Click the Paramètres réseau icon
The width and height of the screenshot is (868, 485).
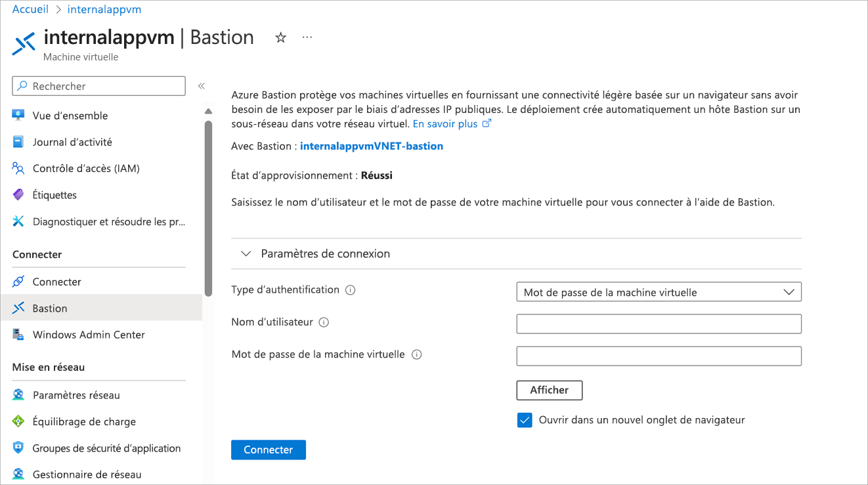[x=18, y=395]
